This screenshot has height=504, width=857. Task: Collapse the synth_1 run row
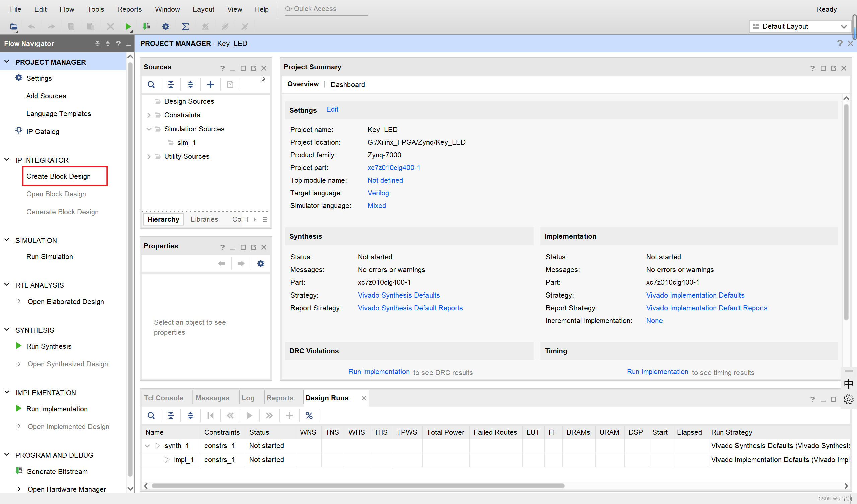(x=147, y=445)
